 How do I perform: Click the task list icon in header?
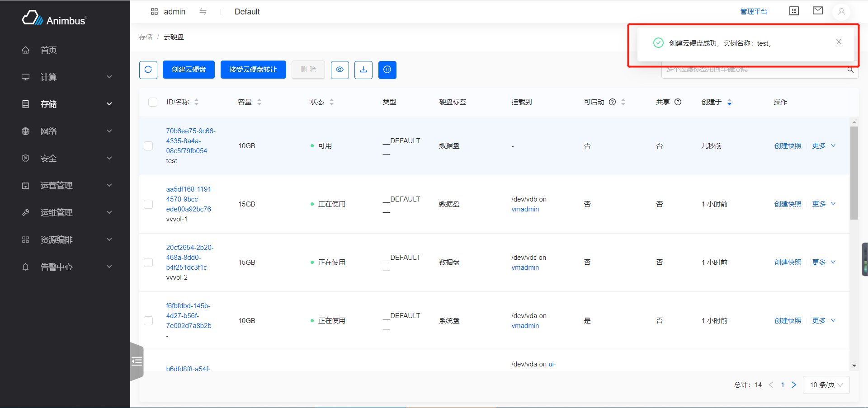794,11
